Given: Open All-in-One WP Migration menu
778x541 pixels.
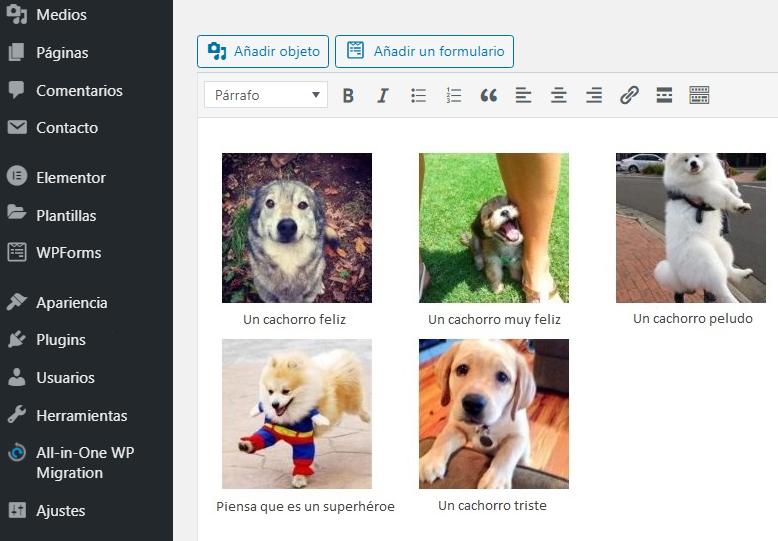Looking at the screenshot, I should 84,462.
